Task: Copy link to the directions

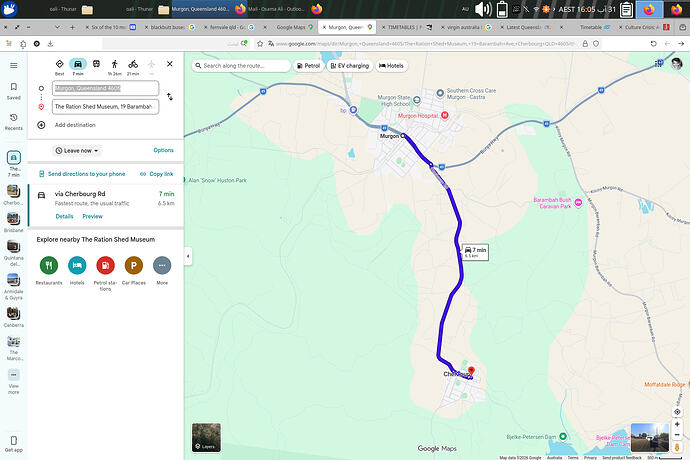Action: tap(157, 174)
